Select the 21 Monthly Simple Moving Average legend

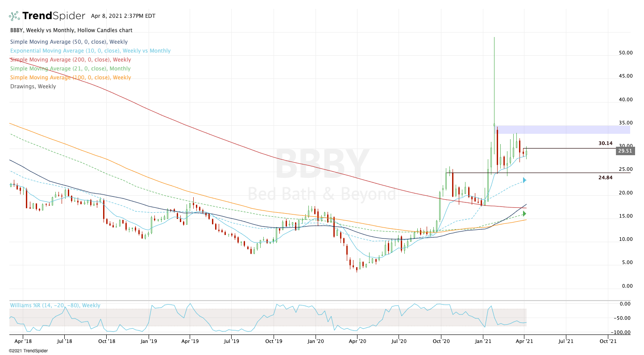click(70, 69)
